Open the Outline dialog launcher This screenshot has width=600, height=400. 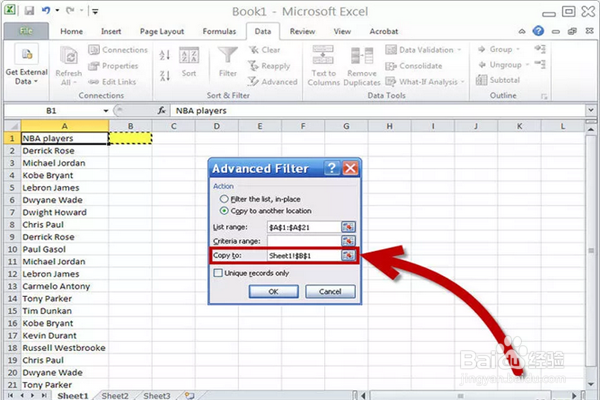(x=544, y=96)
